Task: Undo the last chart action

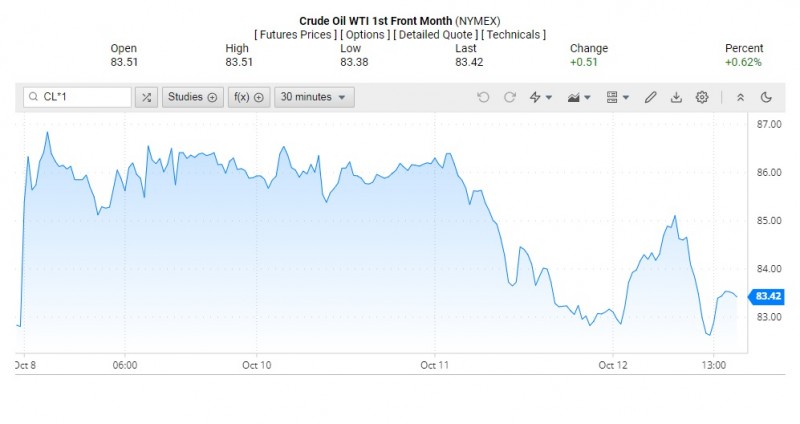Action: (484, 97)
